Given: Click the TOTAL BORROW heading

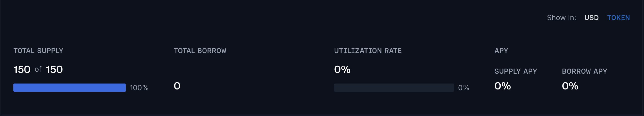Looking at the screenshot, I should coord(200,51).
